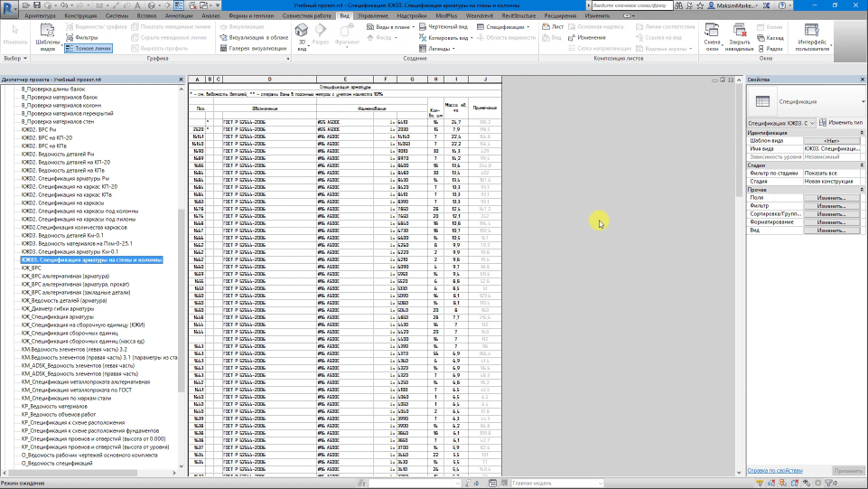The height and width of the screenshot is (489, 868).
Task: Switch to Архитектура ribbon tab
Action: point(40,15)
